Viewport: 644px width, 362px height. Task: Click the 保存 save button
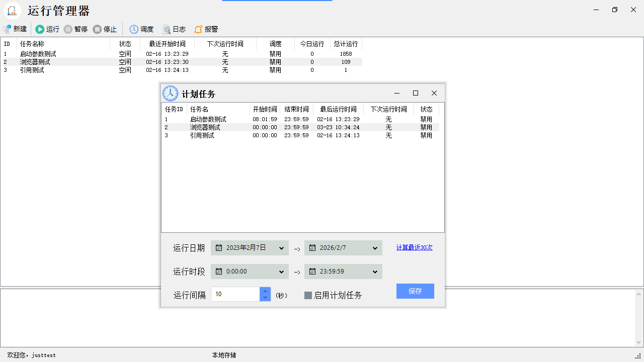tap(415, 291)
